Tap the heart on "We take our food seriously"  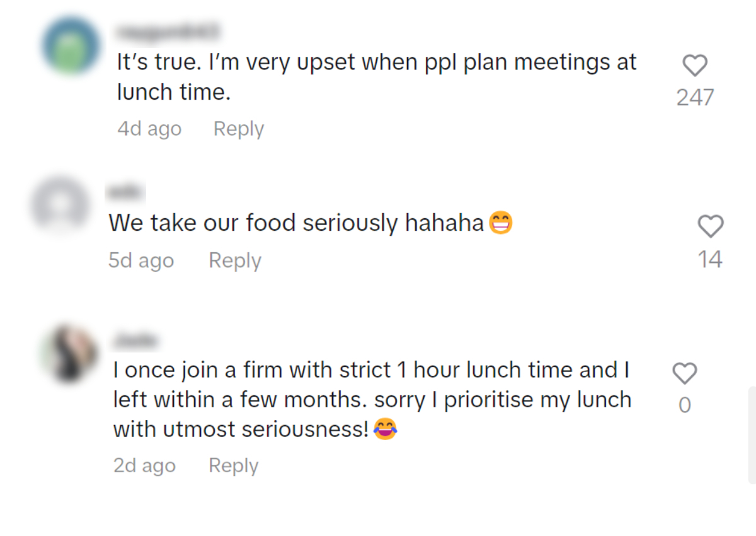pyautogui.click(x=711, y=226)
